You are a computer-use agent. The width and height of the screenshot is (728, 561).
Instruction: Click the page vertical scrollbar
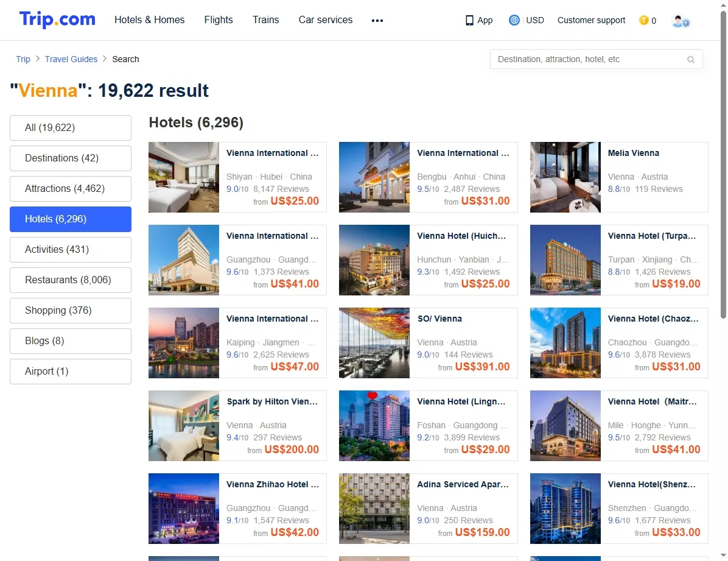point(723,165)
